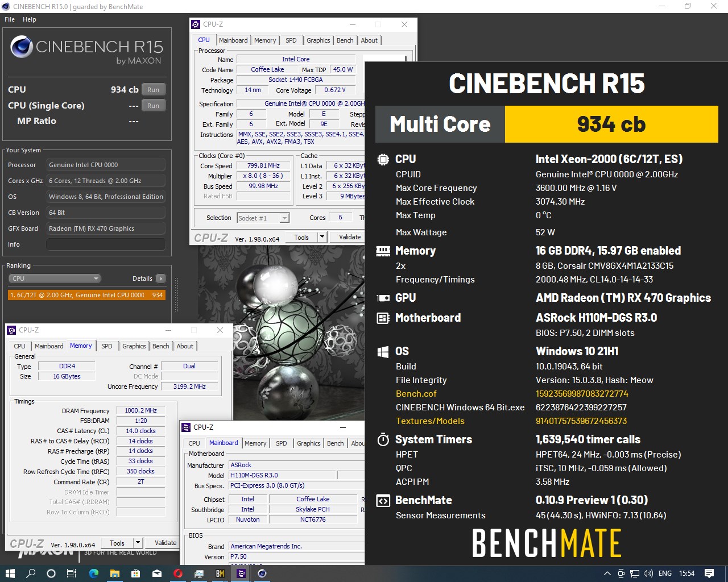Screen dimensions: 728x582
Task: Open Graphics tab in top CPU-Z window
Action: click(x=318, y=40)
